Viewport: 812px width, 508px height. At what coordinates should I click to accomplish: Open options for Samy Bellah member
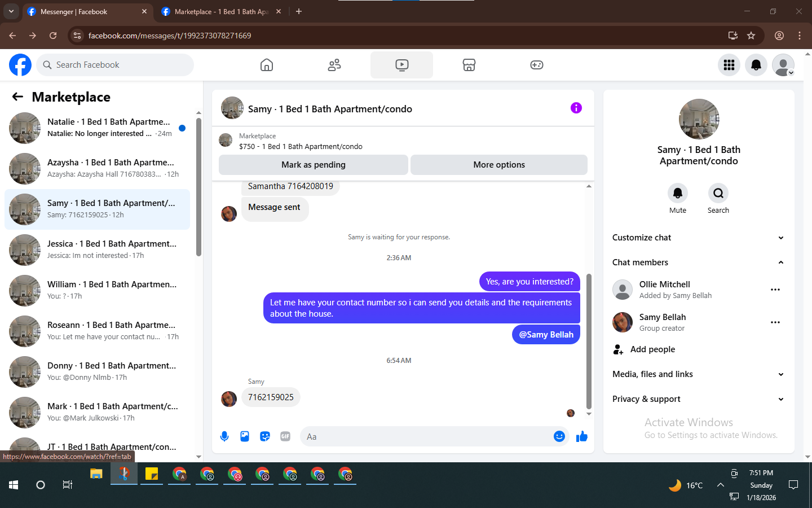pyautogui.click(x=775, y=322)
